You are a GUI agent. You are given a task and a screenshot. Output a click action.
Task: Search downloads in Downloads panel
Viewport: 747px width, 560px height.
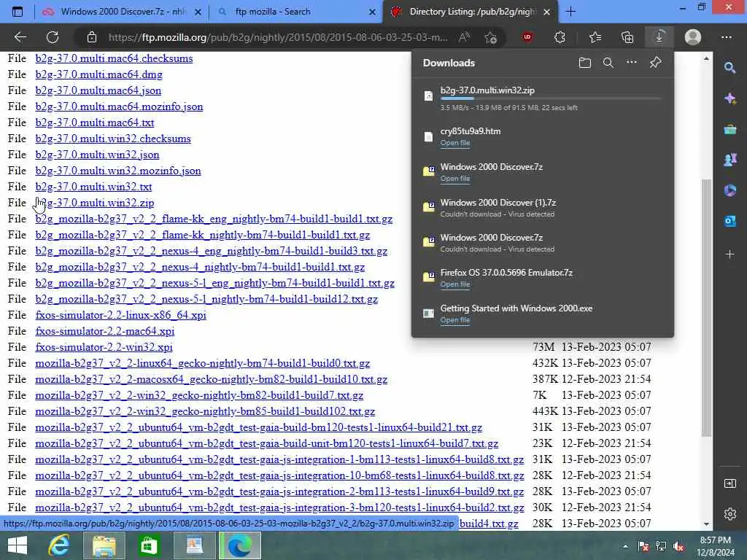608,63
